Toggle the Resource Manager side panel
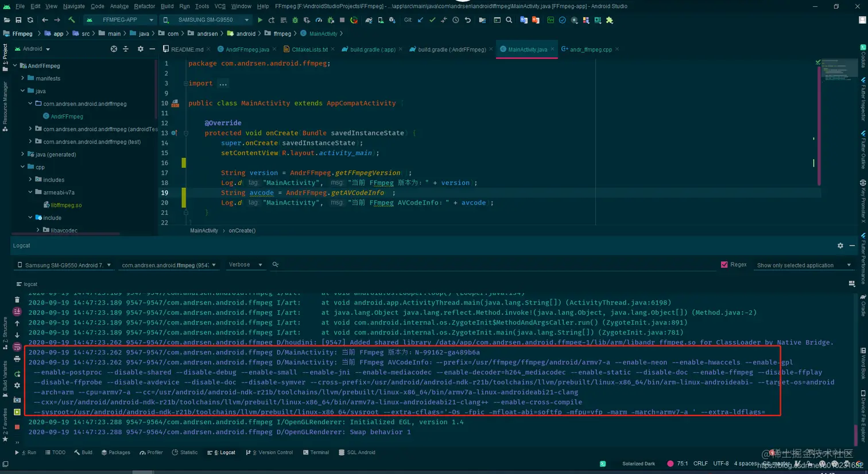 pyautogui.click(x=5, y=106)
